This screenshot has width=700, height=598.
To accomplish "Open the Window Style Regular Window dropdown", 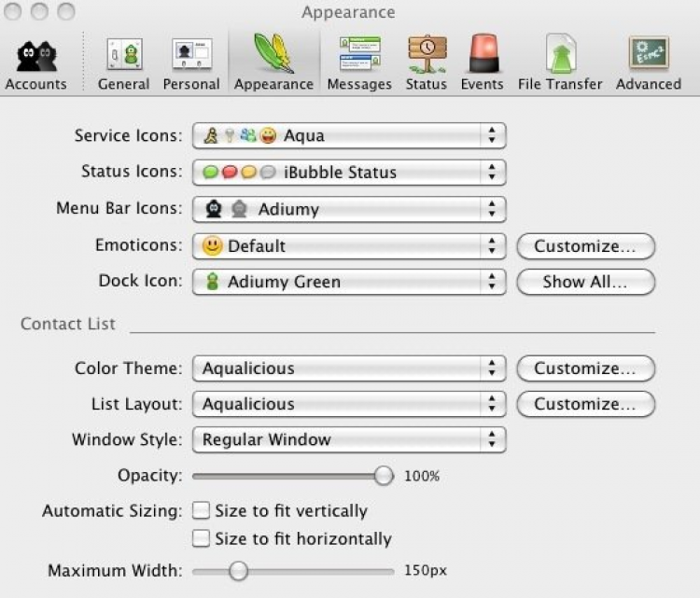I will pos(349,439).
